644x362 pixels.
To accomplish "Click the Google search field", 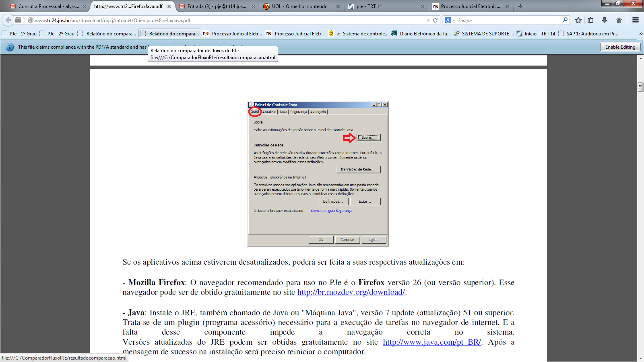I will [509, 20].
